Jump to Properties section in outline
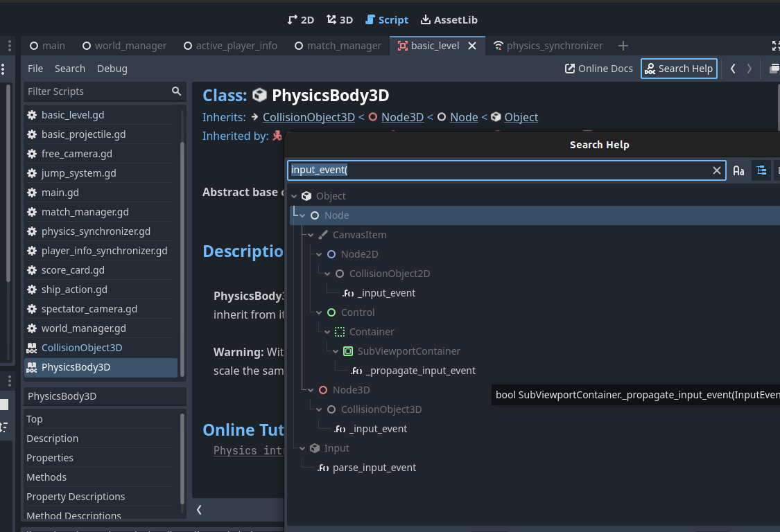 pos(101,458)
